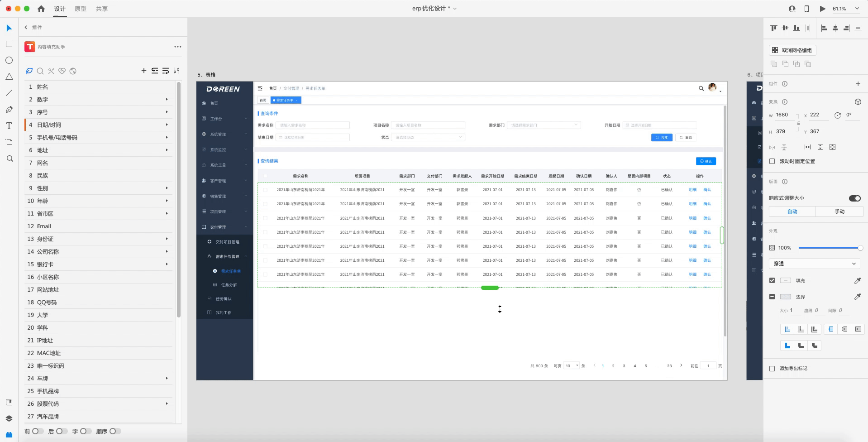The image size is (868, 442).
Task: Enable 滚动时固定位置 checkbox
Action: (x=772, y=161)
